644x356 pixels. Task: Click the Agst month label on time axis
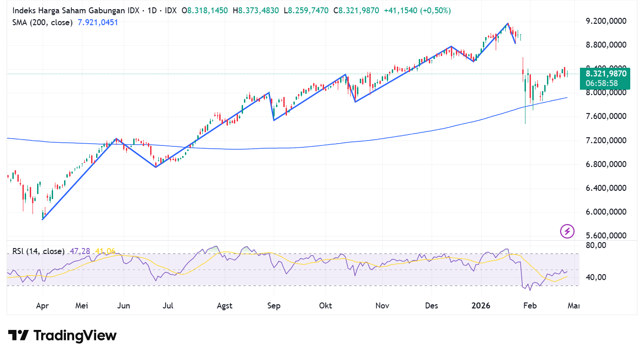point(224,306)
